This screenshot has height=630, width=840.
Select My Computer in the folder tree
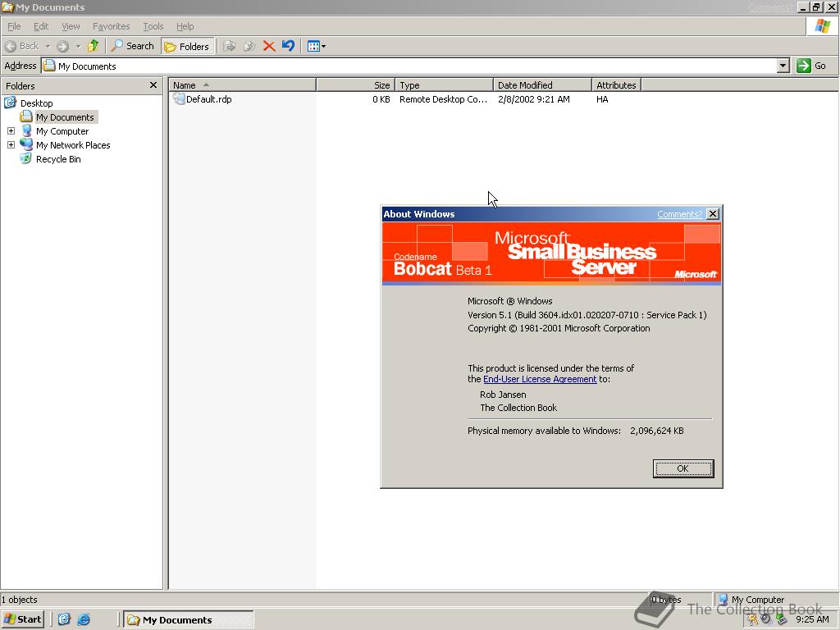62,130
